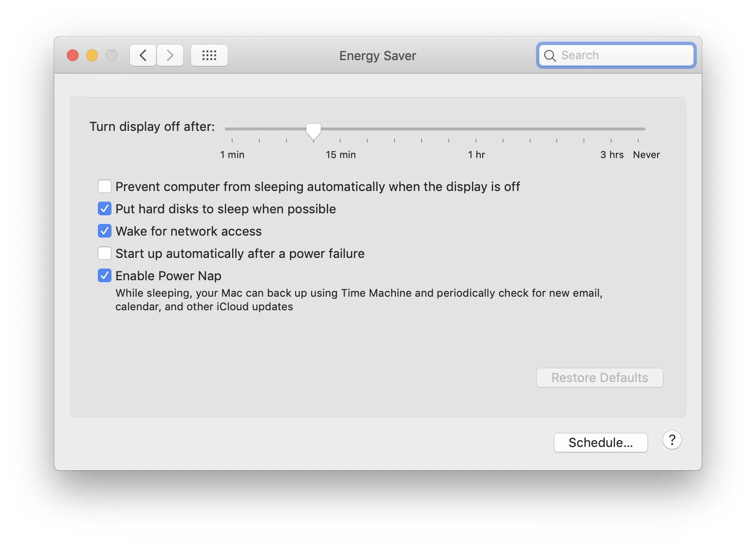
Task: Click the 15 min slider label
Action: (x=341, y=155)
